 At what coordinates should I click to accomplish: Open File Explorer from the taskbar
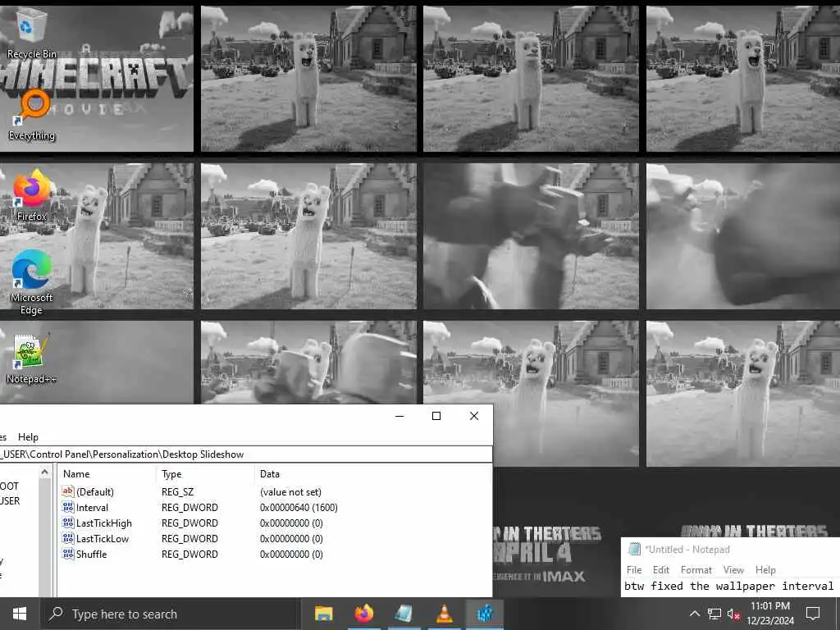pyautogui.click(x=323, y=614)
